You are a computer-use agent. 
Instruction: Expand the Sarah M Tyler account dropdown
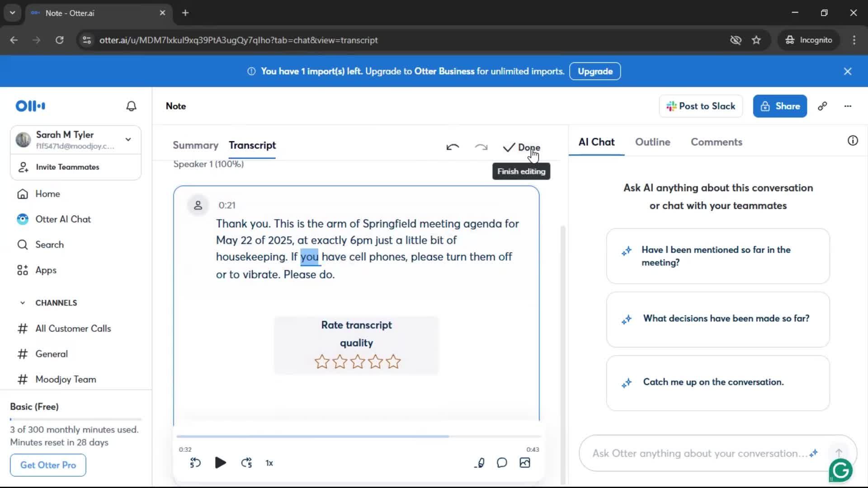(128, 140)
